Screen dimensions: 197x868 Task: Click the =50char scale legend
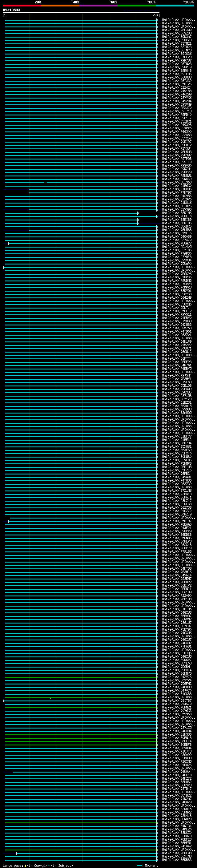tap(148, 865)
